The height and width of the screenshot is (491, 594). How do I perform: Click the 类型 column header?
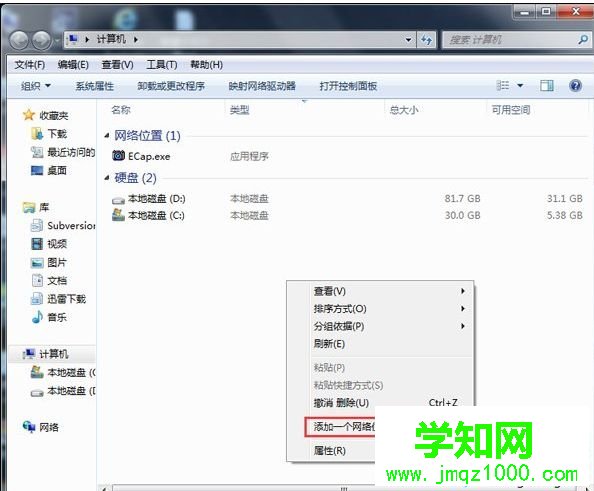(x=239, y=110)
